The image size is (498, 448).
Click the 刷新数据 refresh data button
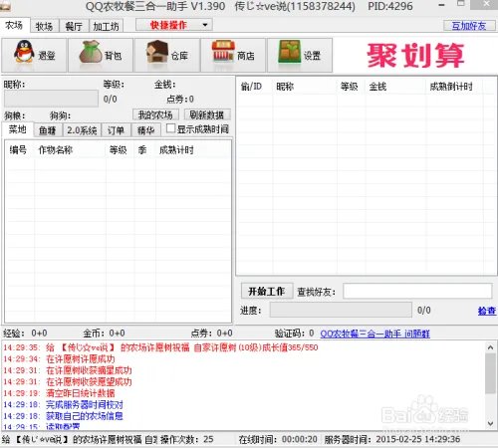(207, 114)
